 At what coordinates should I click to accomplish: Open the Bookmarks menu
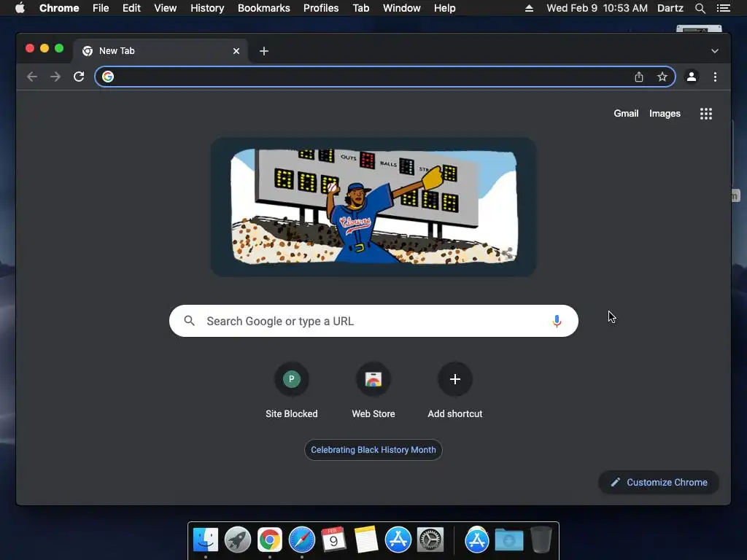[x=264, y=8]
